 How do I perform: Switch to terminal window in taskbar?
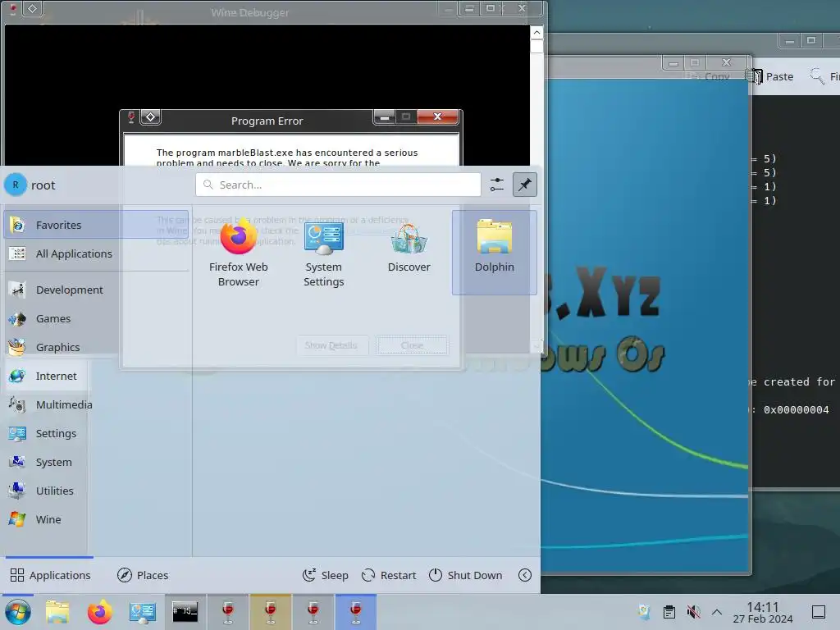click(185, 612)
